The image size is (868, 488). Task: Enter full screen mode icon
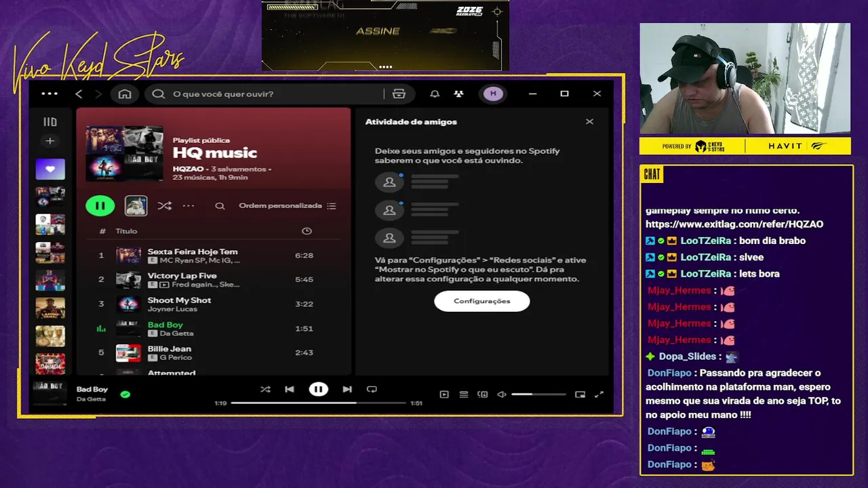pyautogui.click(x=599, y=394)
